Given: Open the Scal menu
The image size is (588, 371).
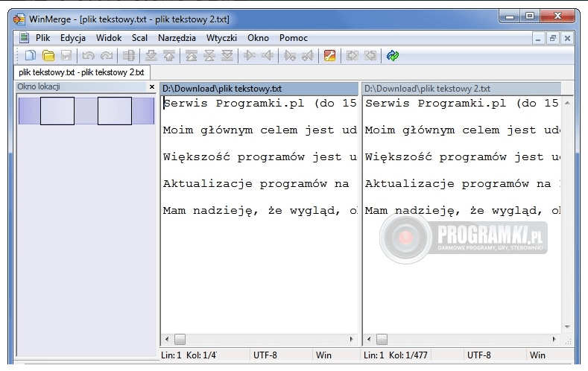Looking at the screenshot, I should pos(139,38).
